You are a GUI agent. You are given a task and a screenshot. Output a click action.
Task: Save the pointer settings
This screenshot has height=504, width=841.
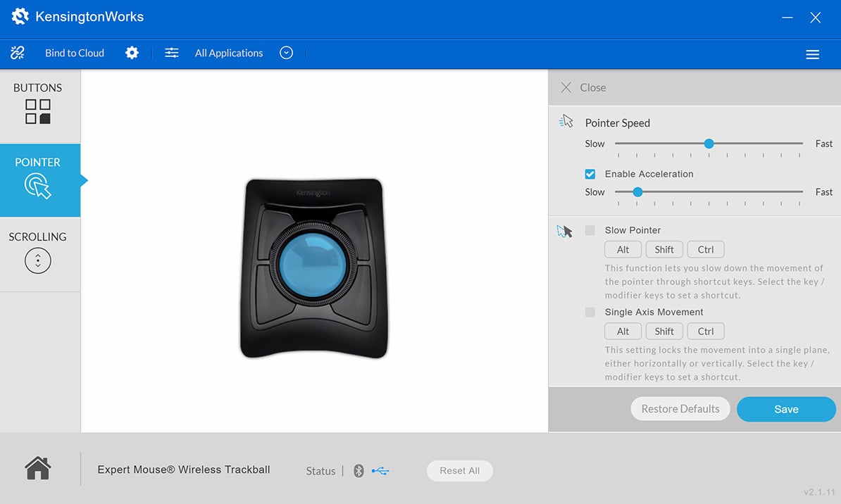point(786,409)
